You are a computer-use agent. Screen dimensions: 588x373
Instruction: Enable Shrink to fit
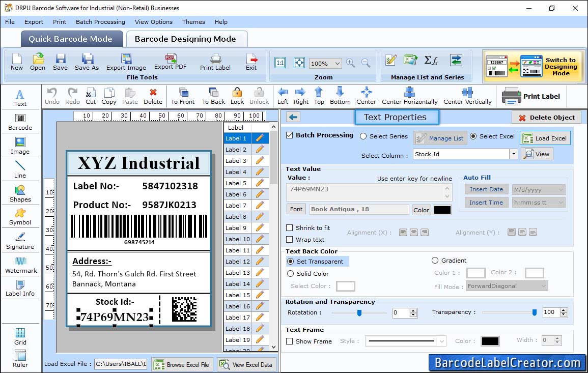[x=290, y=227]
